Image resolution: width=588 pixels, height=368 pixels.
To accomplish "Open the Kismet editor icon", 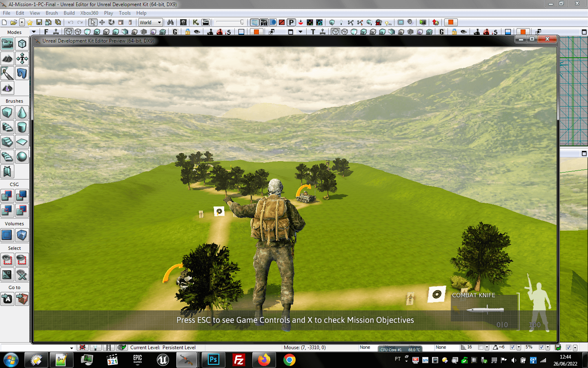I will click(x=196, y=22).
